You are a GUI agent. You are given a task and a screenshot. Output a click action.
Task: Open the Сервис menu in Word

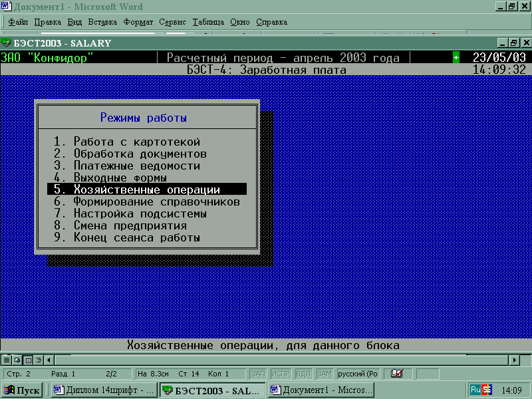(172, 22)
